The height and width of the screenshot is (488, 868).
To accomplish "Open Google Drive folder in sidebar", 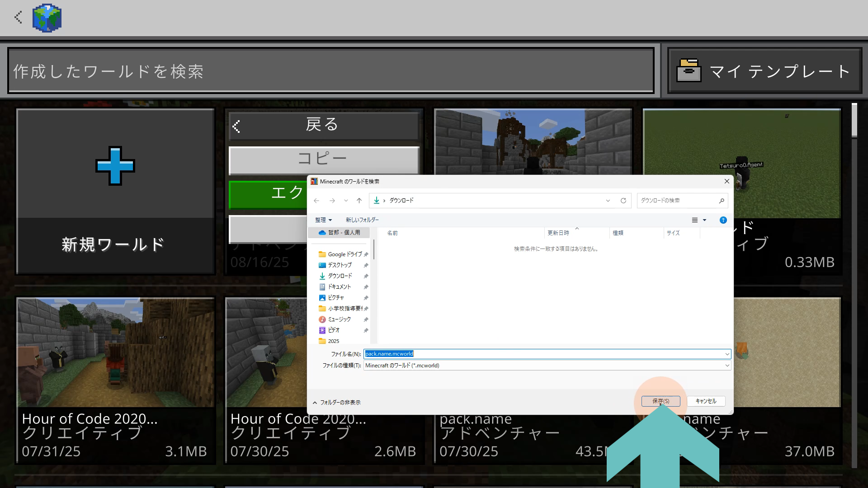I will (x=344, y=254).
